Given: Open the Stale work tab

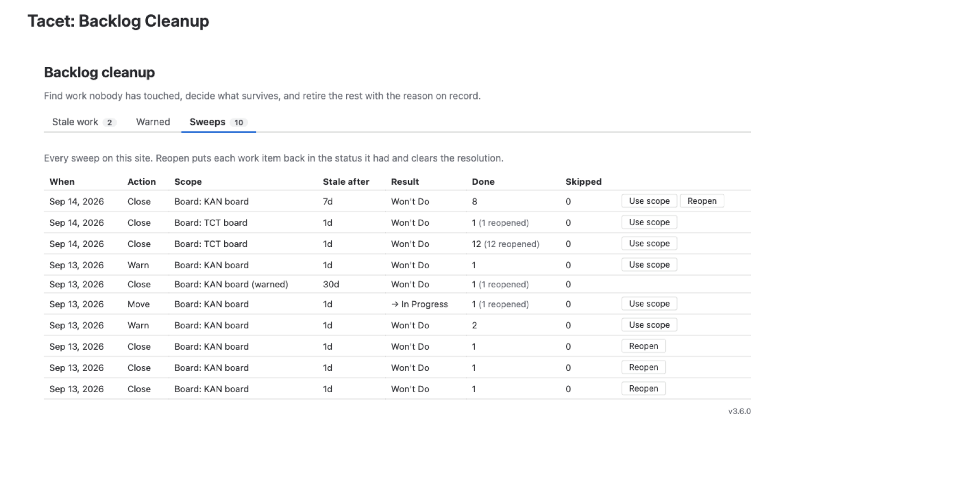Looking at the screenshot, I should point(84,122).
